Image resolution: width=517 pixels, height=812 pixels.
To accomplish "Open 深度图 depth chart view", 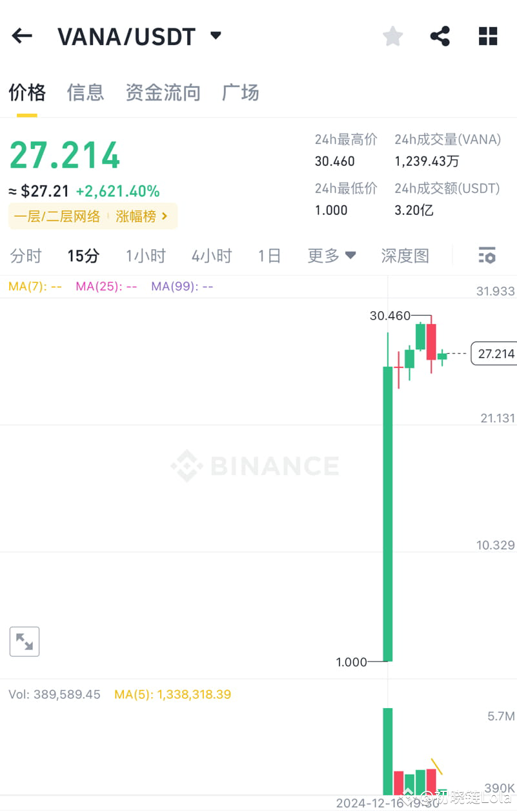I will 405,256.
